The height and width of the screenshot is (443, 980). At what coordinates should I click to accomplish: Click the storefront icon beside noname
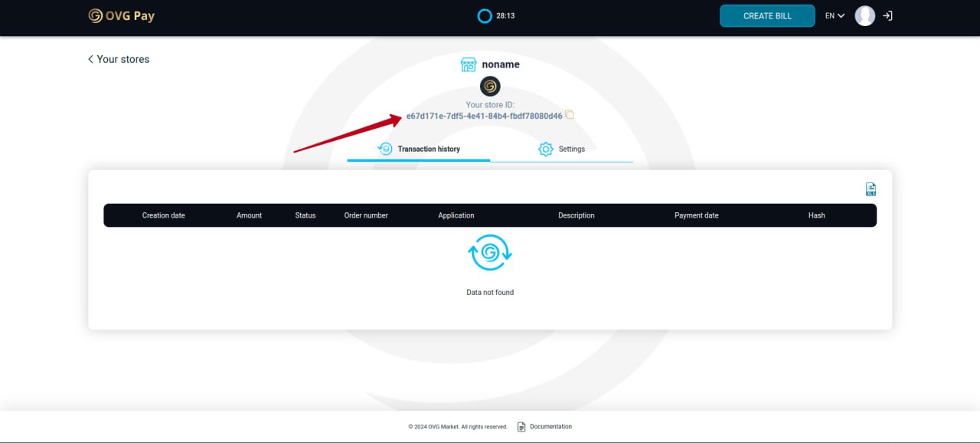[469, 64]
